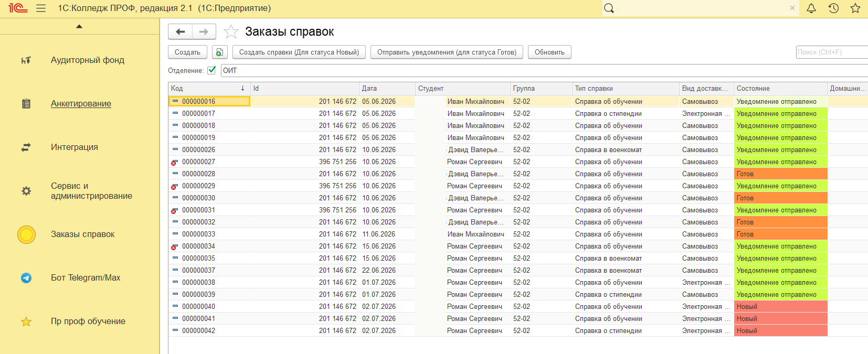Click the create-by-copy document icon

(x=219, y=52)
